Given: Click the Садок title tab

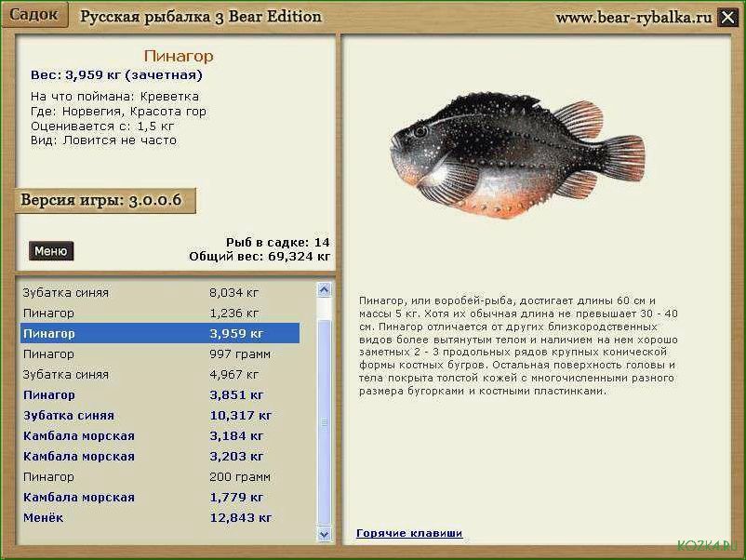Looking at the screenshot, I should 34,14.
